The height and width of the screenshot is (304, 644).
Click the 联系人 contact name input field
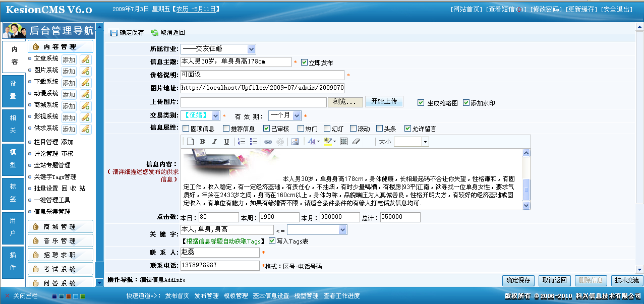[x=219, y=252]
